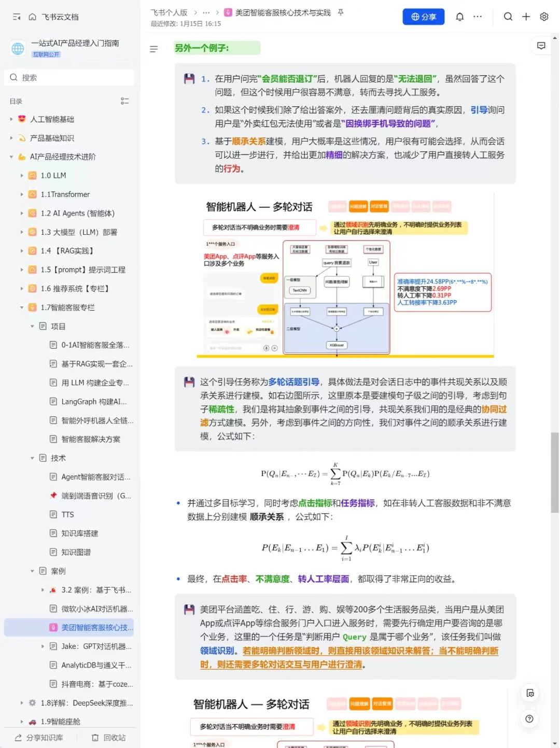Open the help question mark icon

click(x=529, y=719)
